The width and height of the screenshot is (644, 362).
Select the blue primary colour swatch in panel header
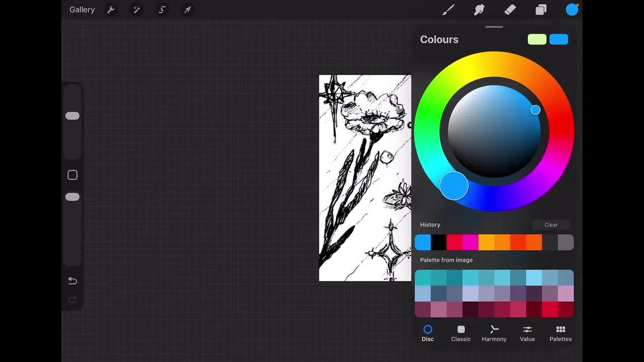click(558, 40)
